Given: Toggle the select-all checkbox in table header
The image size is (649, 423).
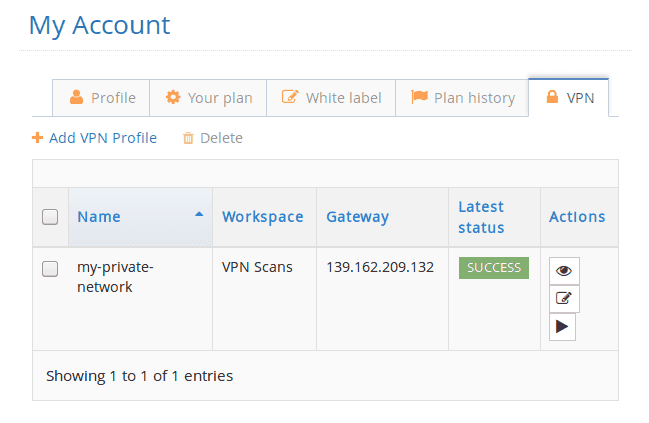Looking at the screenshot, I should (50, 217).
